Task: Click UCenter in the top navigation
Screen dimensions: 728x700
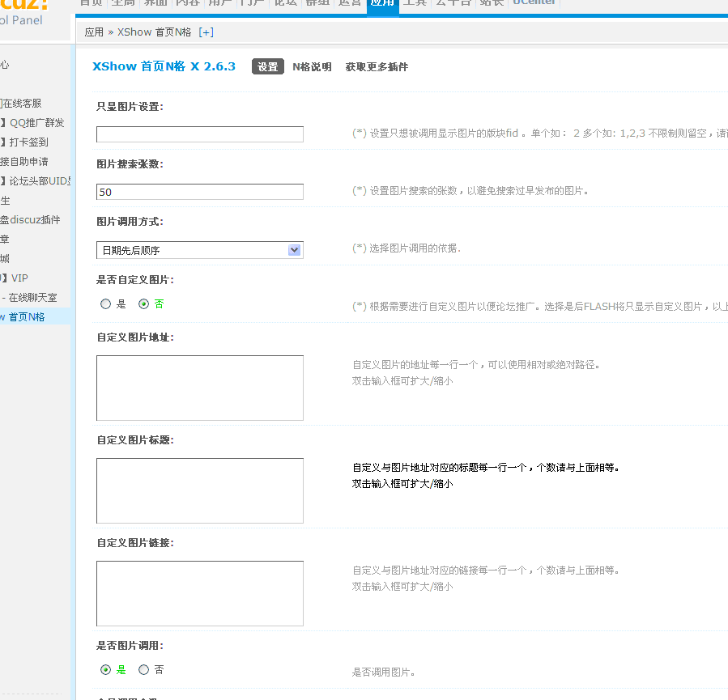Action: click(534, 2)
